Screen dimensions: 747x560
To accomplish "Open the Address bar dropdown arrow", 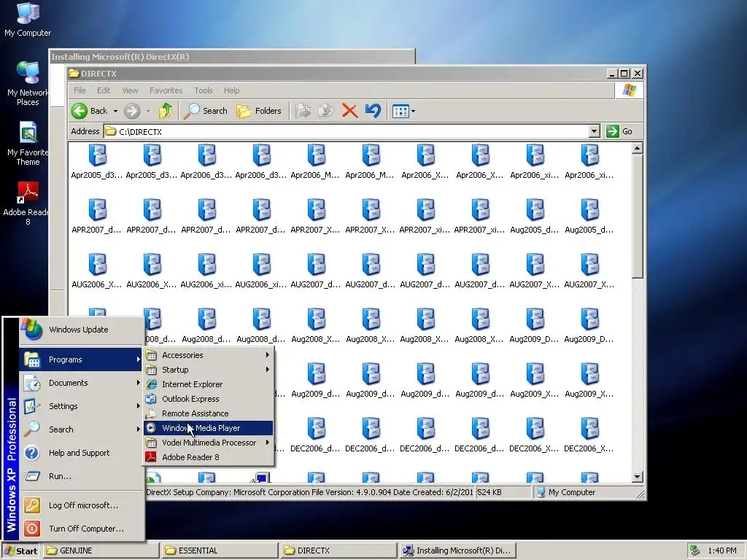I will 594,131.
